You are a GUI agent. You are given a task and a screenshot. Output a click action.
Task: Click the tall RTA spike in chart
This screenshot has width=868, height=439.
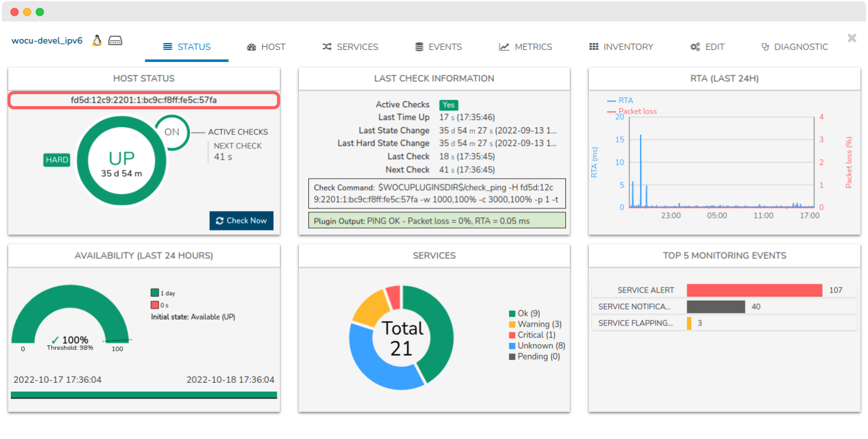[x=641, y=171]
